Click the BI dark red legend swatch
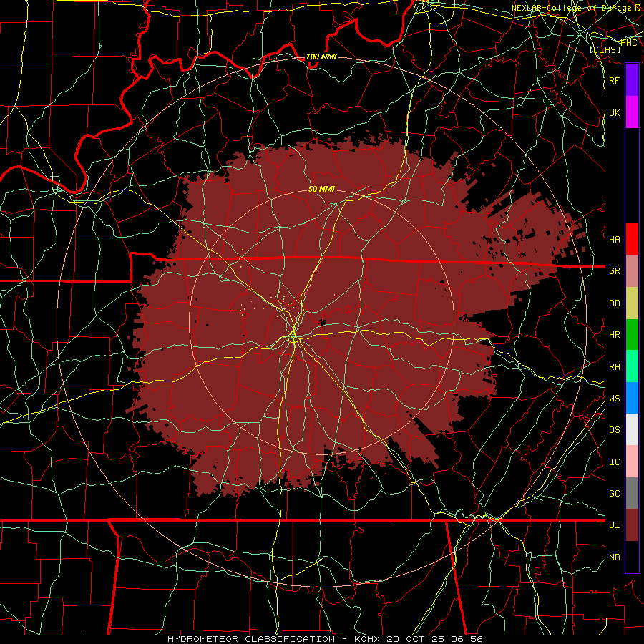Image resolution: width=644 pixels, height=644 pixels. (x=632, y=525)
